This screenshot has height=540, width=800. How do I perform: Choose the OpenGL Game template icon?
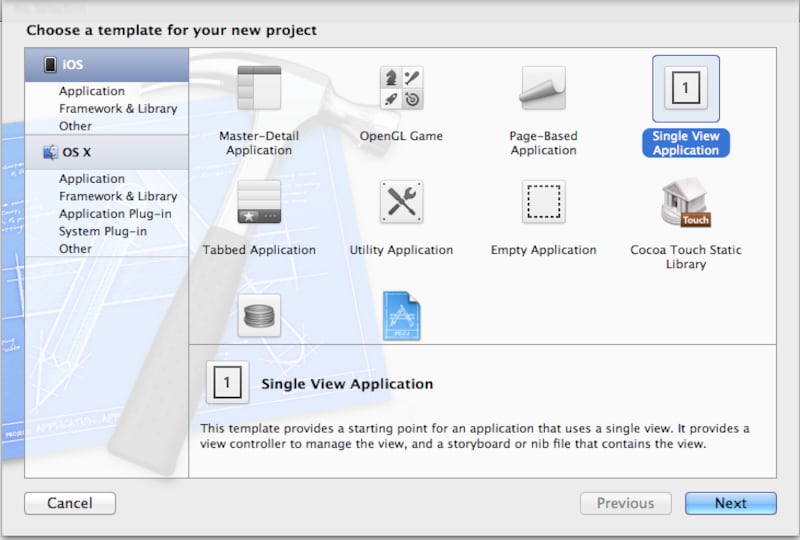pos(401,88)
